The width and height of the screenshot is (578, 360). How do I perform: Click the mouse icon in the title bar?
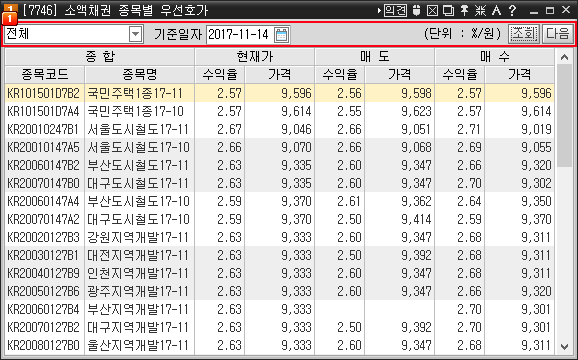417,10
